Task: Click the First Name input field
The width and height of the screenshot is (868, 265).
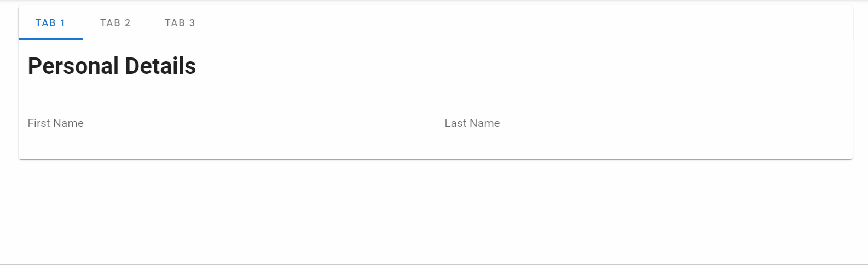Action: tap(227, 124)
